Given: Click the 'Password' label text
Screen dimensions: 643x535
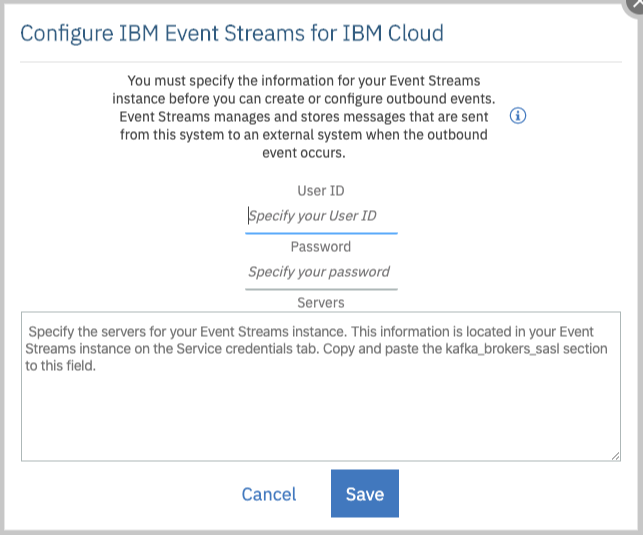Looking at the screenshot, I should pos(321,247).
